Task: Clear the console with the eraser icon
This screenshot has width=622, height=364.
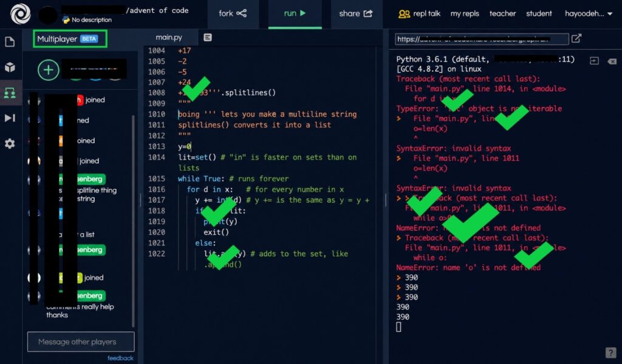Action: tap(612, 61)
